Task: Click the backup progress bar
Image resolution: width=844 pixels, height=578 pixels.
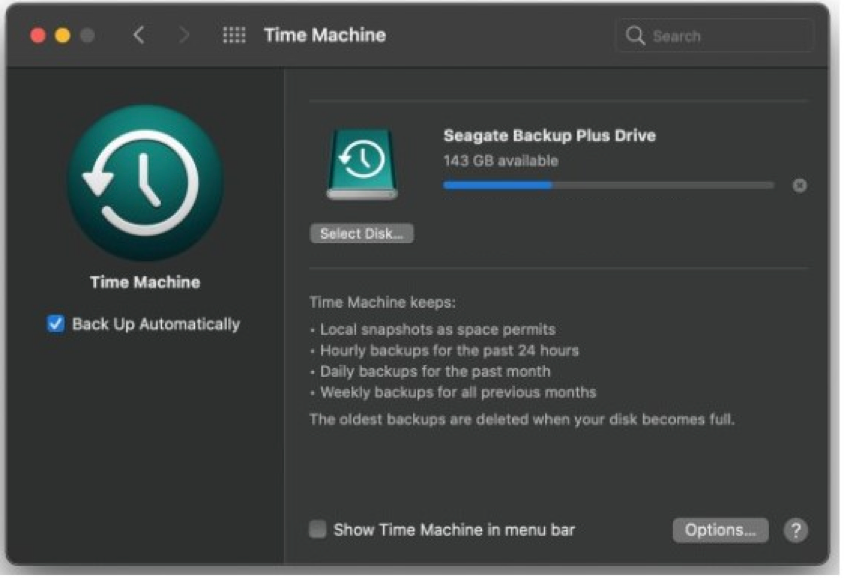Action: pos(608,185)
